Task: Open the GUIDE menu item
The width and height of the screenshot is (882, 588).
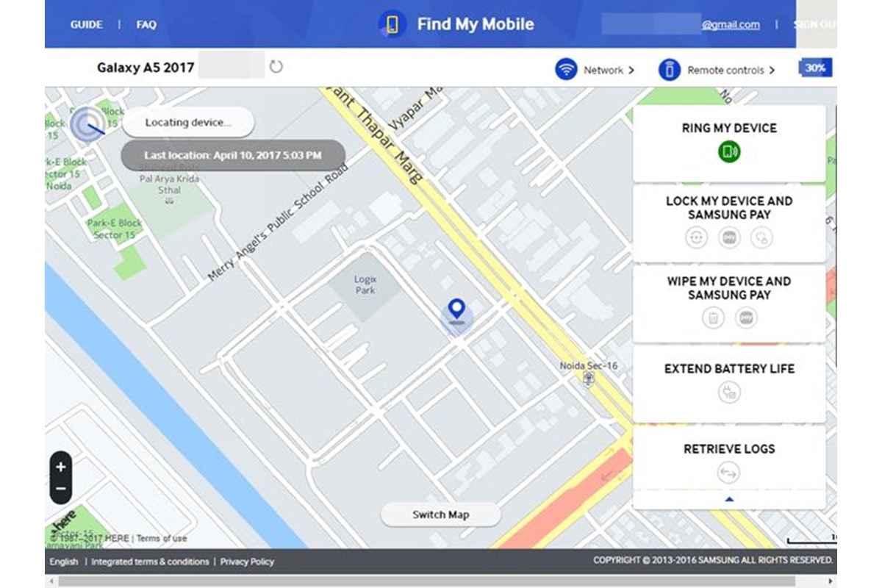Action: pyautogui.click(x=87, y=24)
